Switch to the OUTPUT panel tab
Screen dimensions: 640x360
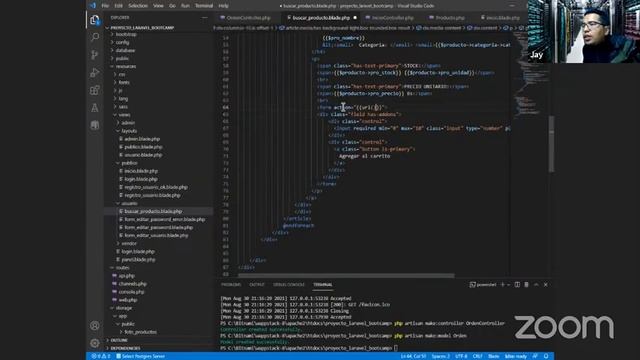click(x=257, y=284)
